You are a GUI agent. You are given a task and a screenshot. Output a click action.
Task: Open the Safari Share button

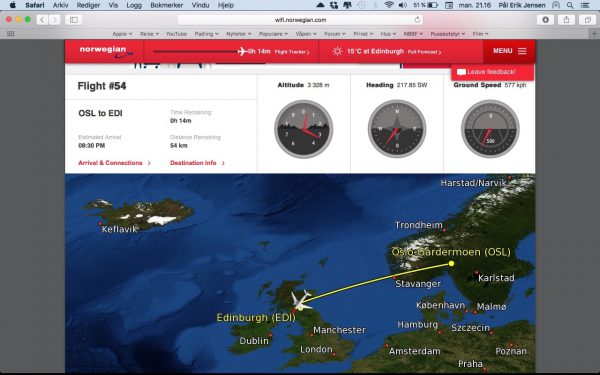point(566,20)
